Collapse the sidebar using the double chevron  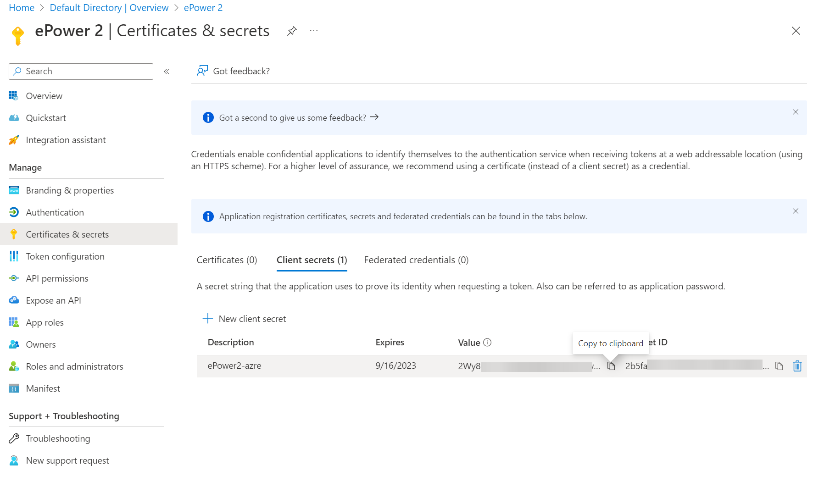click(x=167, y=72)
